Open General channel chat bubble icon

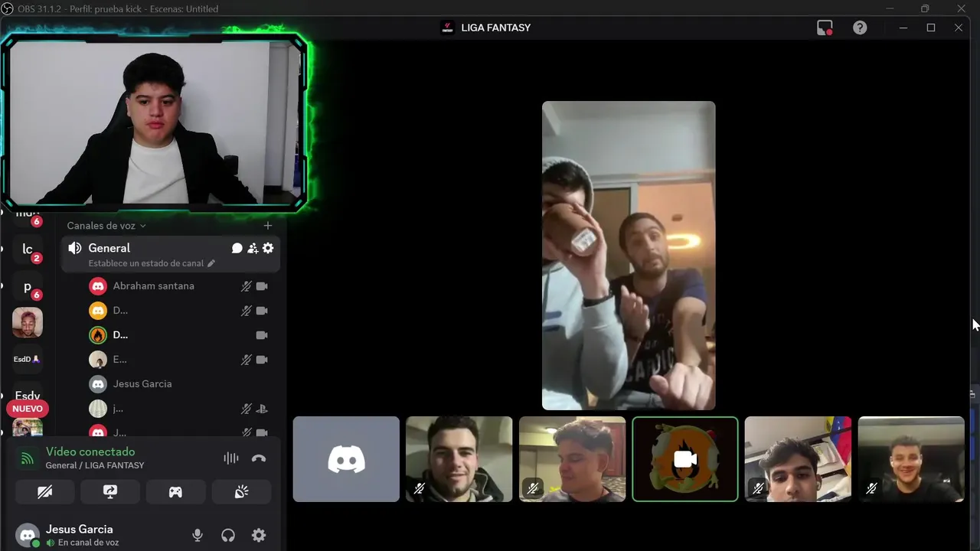tap(237, 248)
